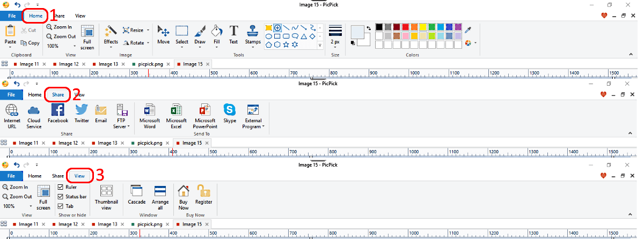Expand the FTP Server dropdown

[120, 116]
